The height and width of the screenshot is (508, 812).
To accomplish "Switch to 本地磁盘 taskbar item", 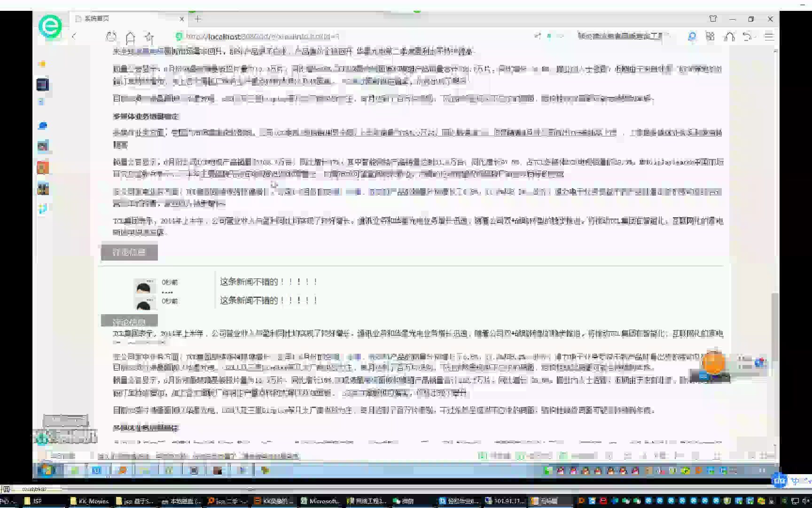I will point(182,501).
